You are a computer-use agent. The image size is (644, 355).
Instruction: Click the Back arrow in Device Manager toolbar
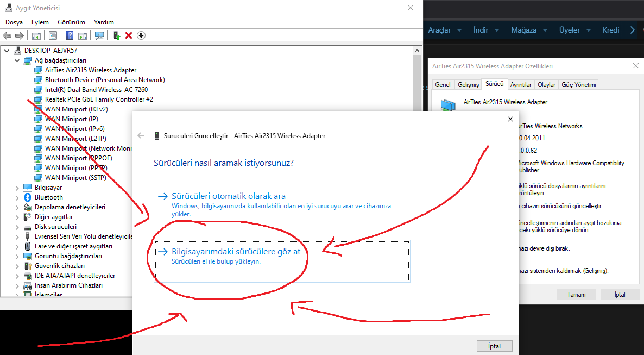pos(7,36)
